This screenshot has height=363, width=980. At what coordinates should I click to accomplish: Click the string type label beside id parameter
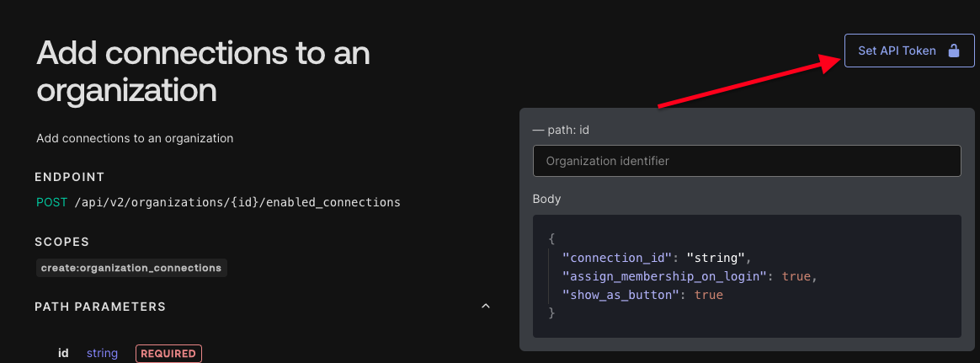point(102,354)
